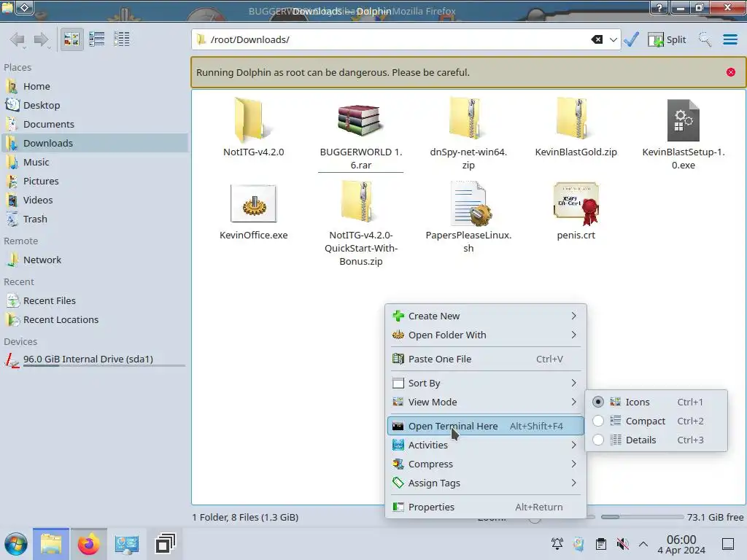Click Dolphin file manager taskbar icon

tap(51, 544)
